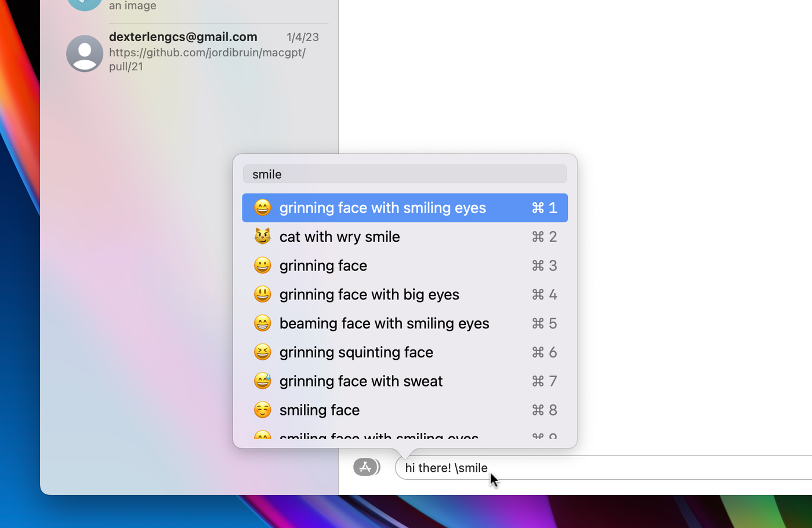Choose the 'grinning face with smiling eyes' entry
The height and width of the screenshot is (528, 812).
click(x=405, y=208)
